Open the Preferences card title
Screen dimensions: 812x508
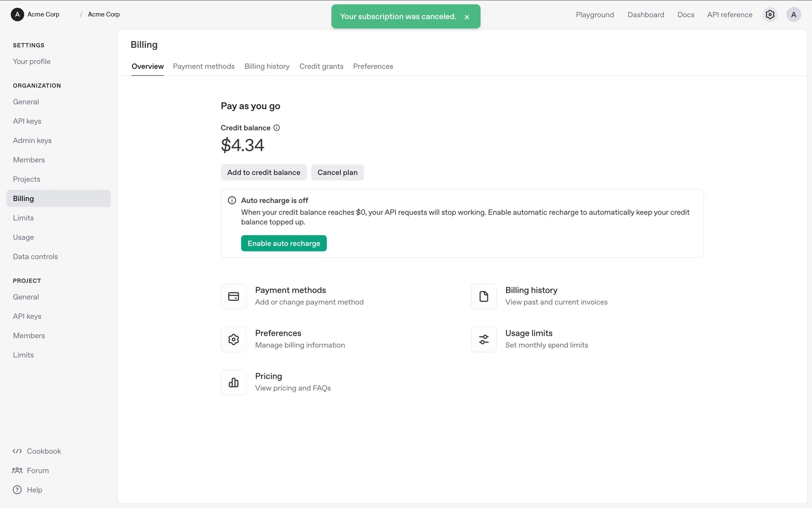(278, 333)
